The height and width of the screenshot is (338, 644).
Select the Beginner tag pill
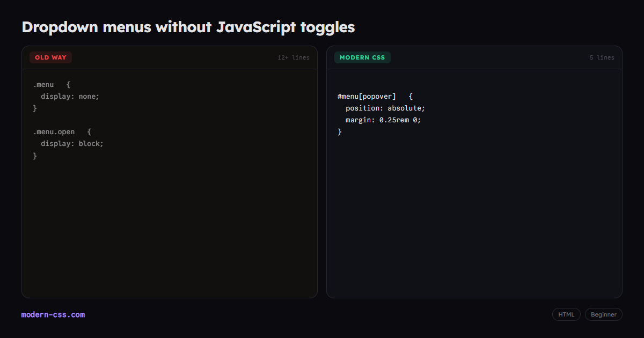click(x=604, y=314)
